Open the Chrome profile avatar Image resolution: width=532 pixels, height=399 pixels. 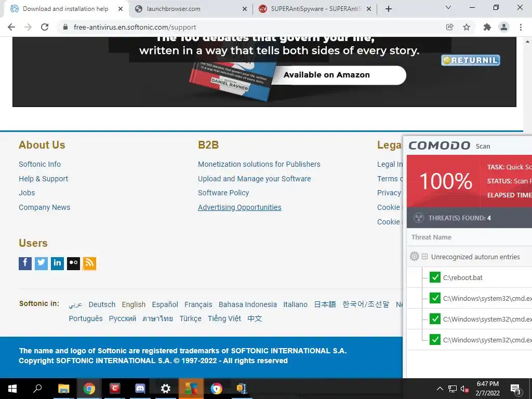tap(504, 27)
